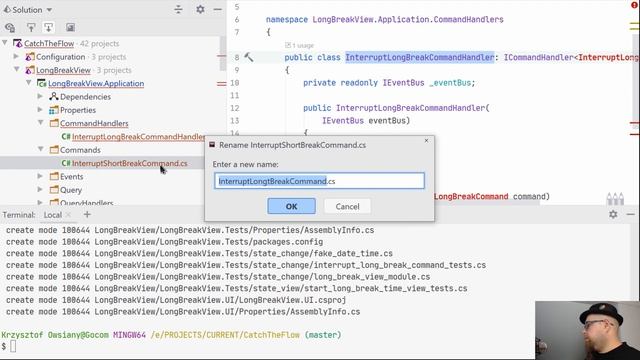This screenshot has height=360, width=640.
Task: Collapse the CatchTheFlow solution node
Action: 5,43
